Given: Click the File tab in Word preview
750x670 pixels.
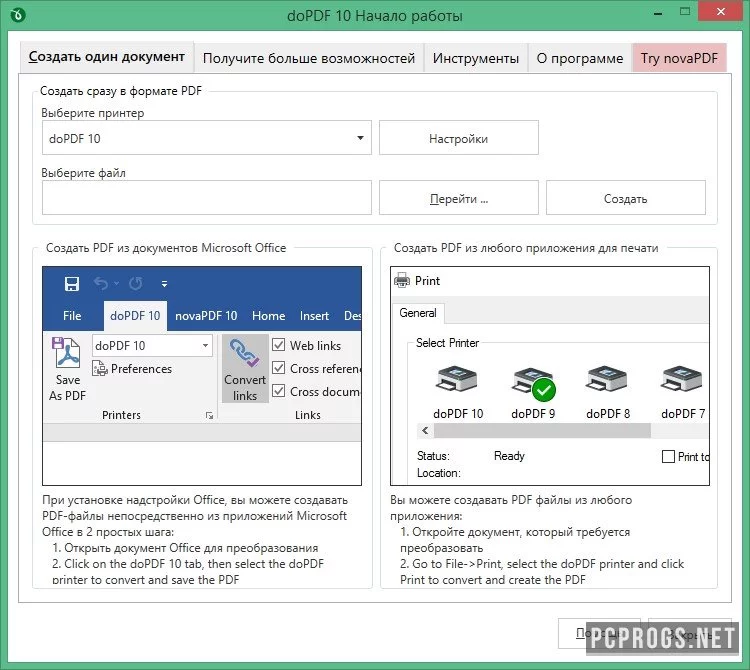Looking at the screenshot, I should (72, 316).
